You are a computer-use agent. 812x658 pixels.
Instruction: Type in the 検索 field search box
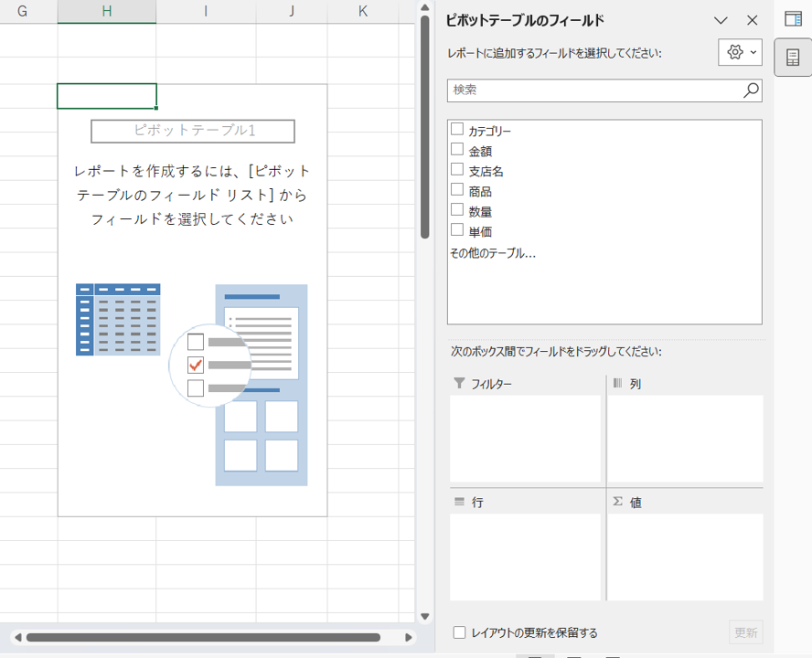pos(594,90)
